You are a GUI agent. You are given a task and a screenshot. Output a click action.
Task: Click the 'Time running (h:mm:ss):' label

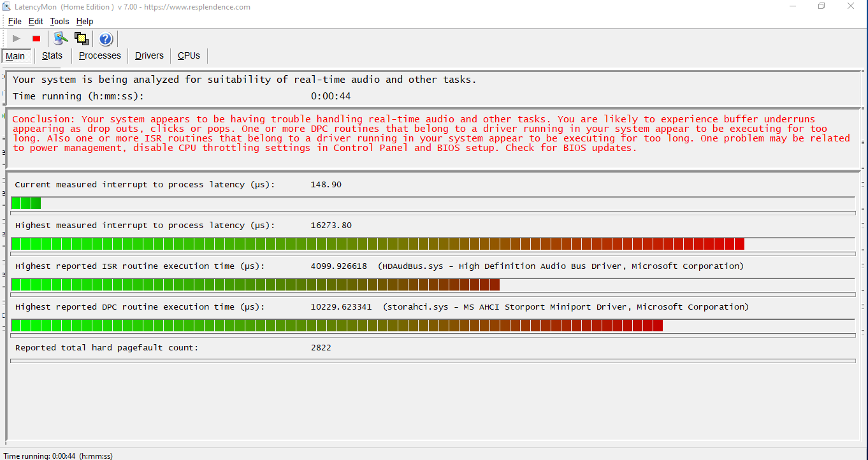(78, 96)
